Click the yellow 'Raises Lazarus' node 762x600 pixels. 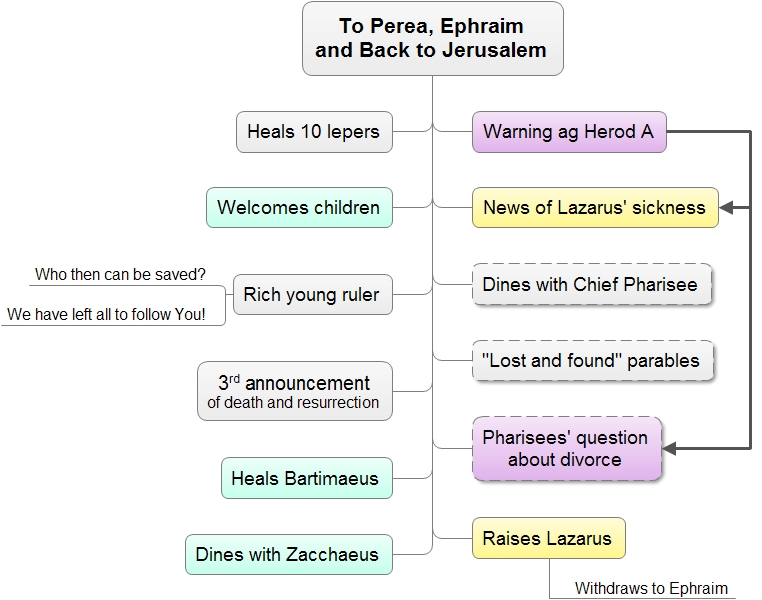click(x=549, y=538)
